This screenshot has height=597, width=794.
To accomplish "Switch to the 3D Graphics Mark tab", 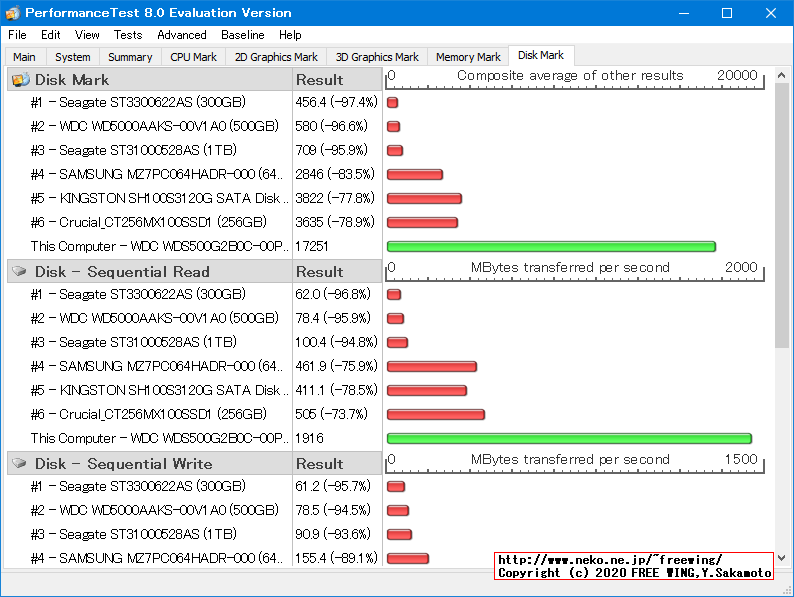I will pos(377,58).
